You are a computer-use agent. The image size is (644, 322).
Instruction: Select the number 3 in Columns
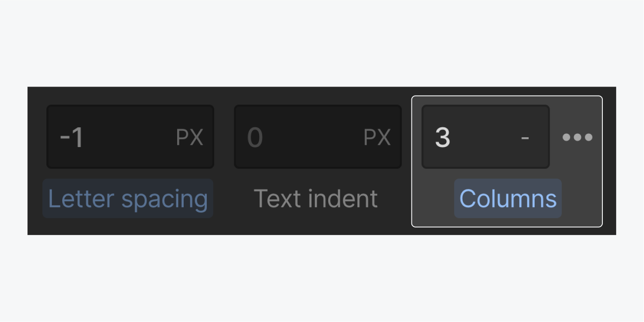[443, 138]
